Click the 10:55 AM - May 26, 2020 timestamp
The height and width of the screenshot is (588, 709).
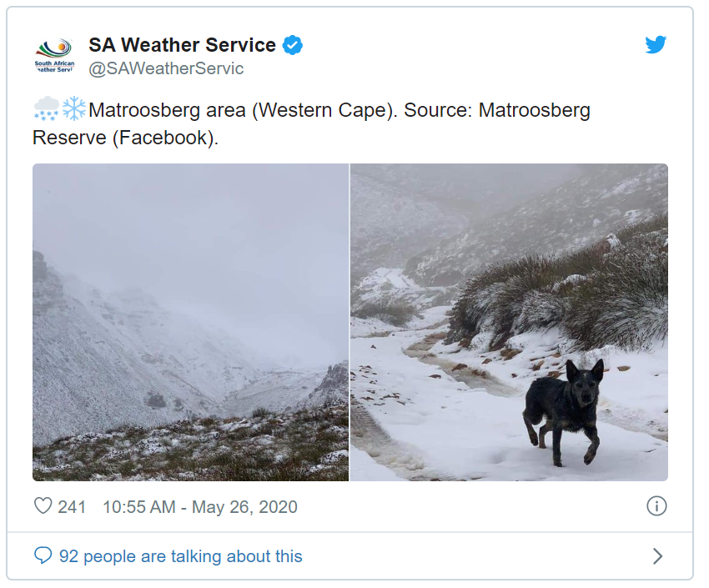click(x=200, y=506)
